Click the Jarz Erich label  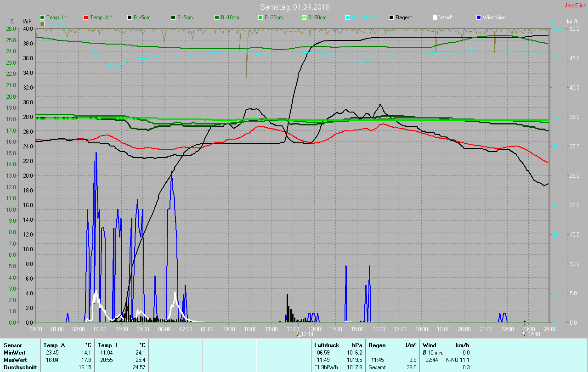tap(575, 6)
